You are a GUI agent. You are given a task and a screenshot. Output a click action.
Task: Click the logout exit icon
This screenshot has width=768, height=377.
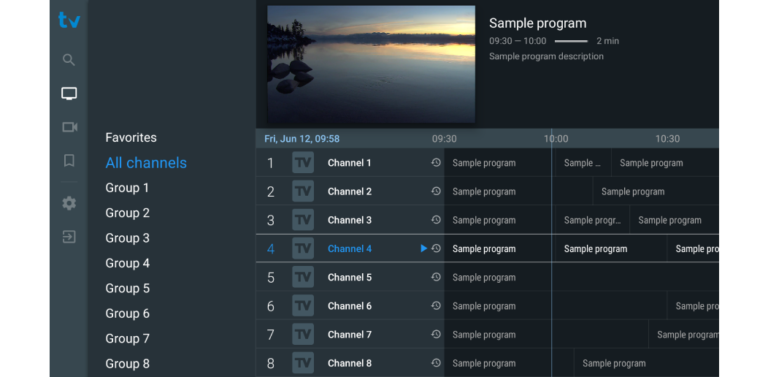pos(69,237)
